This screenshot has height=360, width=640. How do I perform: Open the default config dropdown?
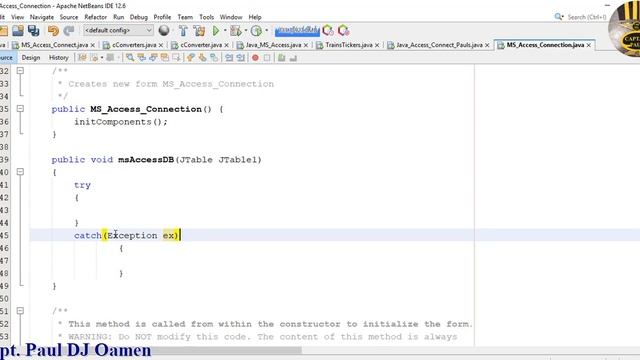coord(118,31)
